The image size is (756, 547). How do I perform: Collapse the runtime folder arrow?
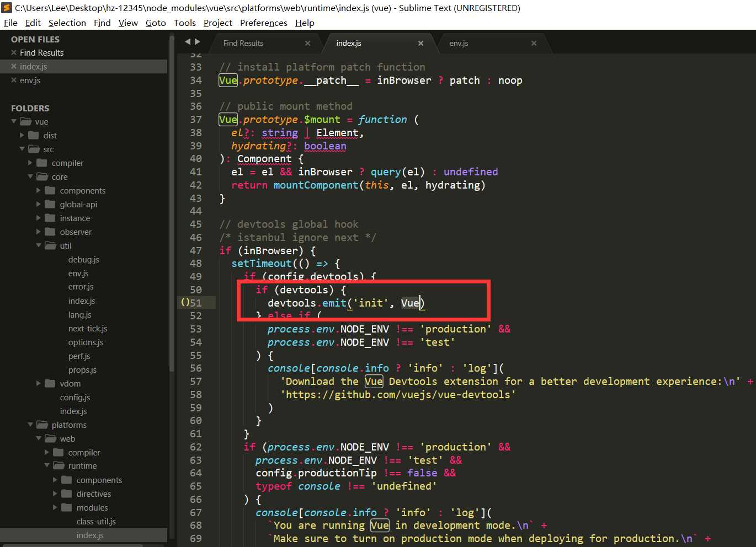pyautogui.click(x=47, y=466)
